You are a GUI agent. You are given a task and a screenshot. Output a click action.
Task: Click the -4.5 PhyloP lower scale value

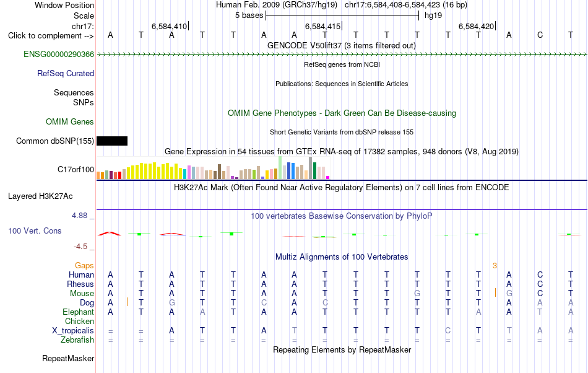click(x=80, y=247)
